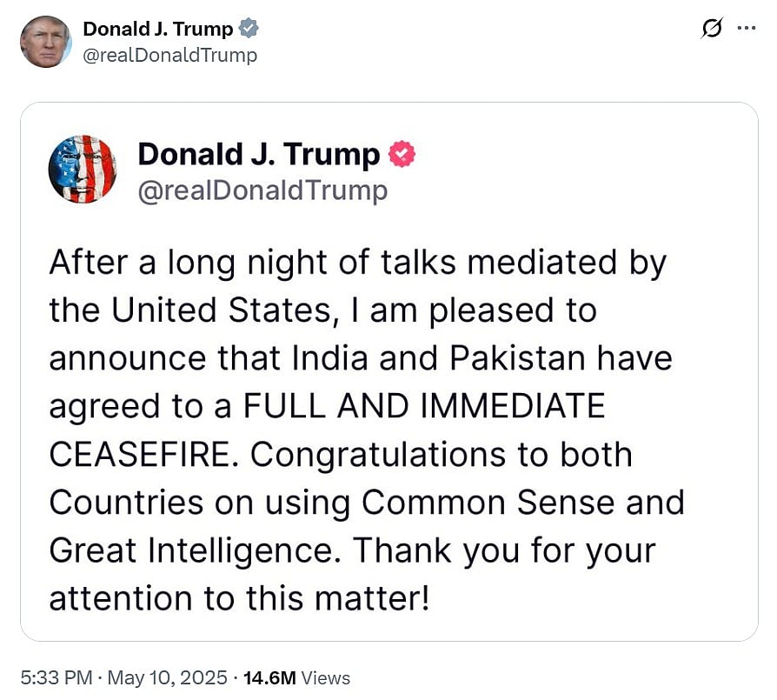Click the @realDonaldTrump handle inside quoted post
The height and width of the screenshot is (700, 777).
[262, 190]
